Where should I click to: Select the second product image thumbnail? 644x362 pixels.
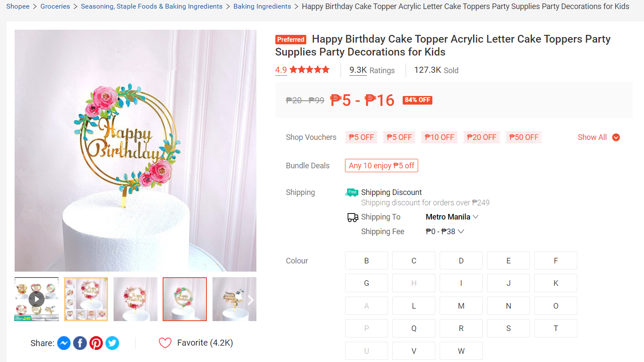coord(86,299)
